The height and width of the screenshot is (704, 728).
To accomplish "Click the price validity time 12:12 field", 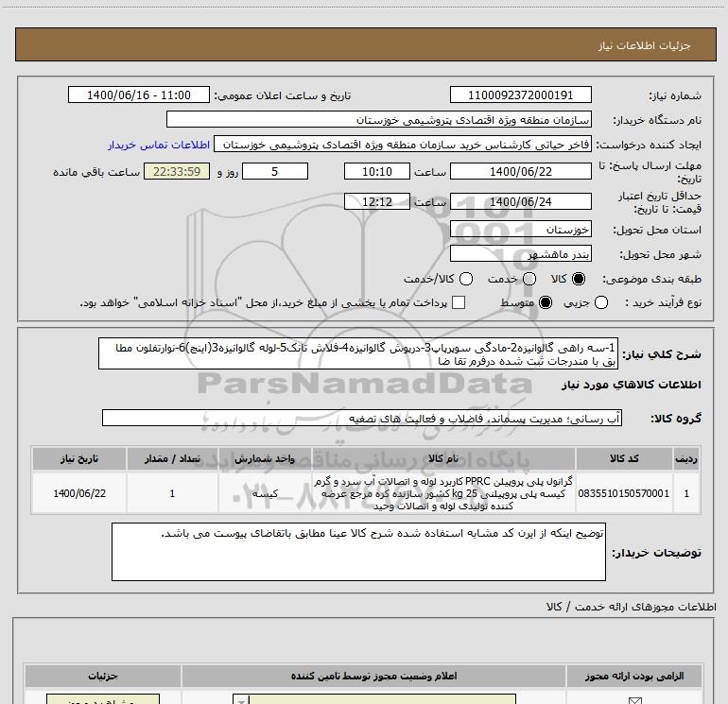I will pos(377,202).
